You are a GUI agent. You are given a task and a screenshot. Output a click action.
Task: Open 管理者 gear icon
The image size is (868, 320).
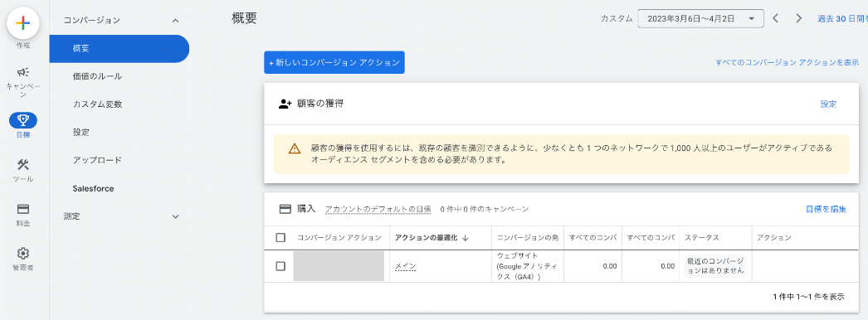[22, 254]
